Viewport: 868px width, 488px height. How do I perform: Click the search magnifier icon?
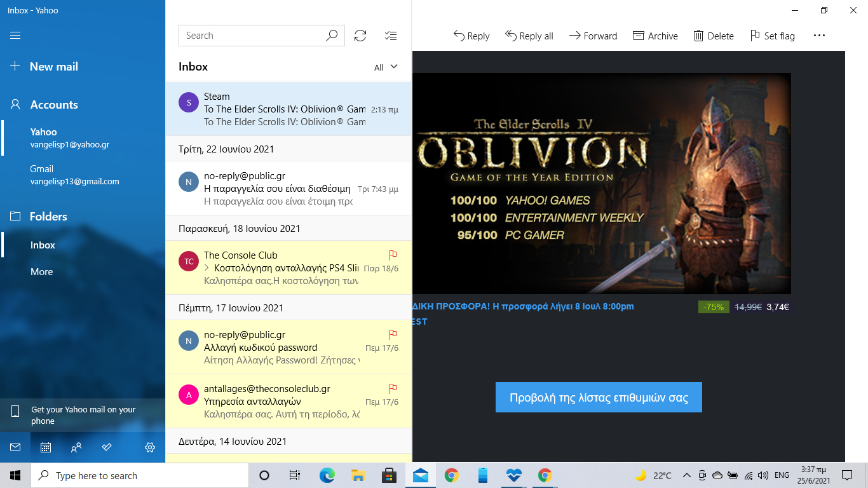coord(332,36)
